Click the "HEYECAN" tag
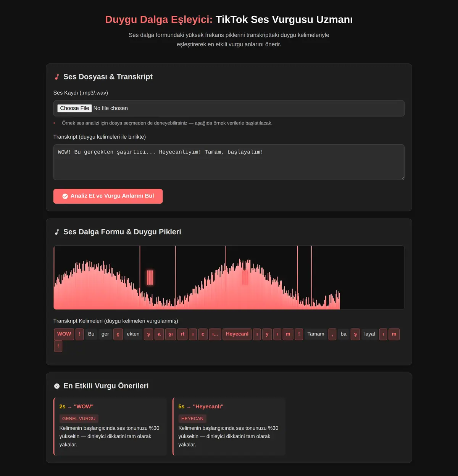The image size is (458, 476). coord(192,419)
